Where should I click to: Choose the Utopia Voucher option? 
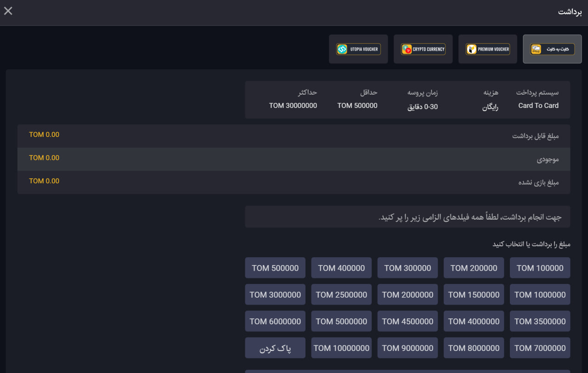pos(358,49)
